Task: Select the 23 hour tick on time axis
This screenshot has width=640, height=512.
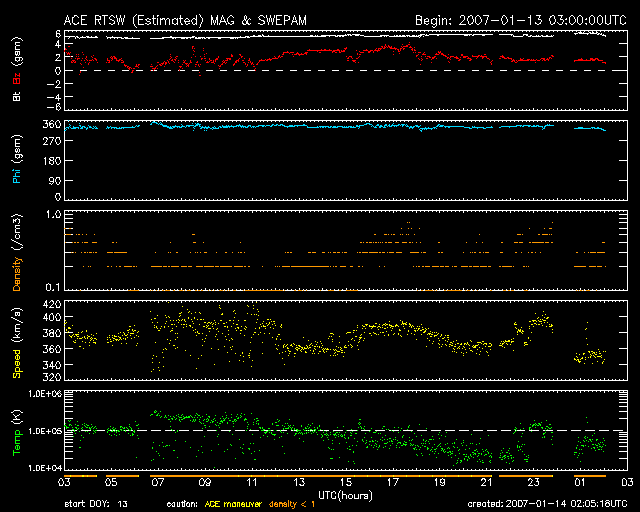Action: 531,481
